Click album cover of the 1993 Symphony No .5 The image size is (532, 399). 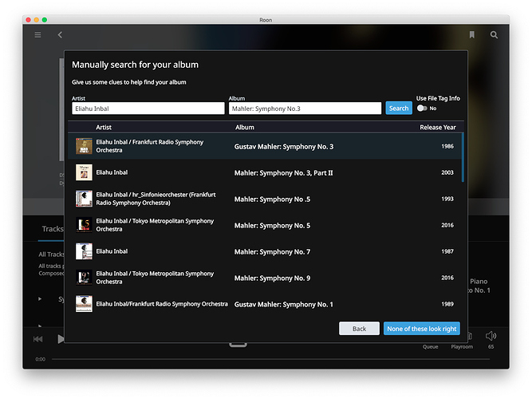click(x=84, y=199)
